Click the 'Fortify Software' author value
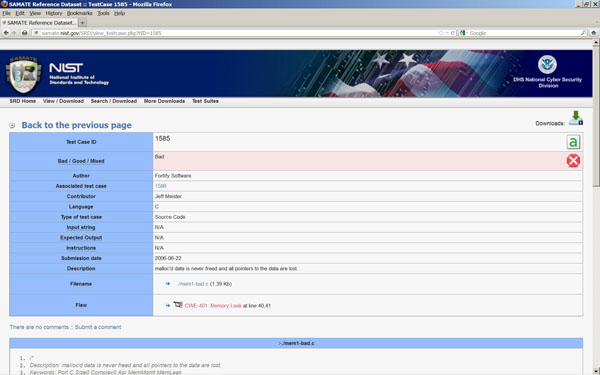Image resolution: width=600 pixels, height=375 pixels. point(173,176)
